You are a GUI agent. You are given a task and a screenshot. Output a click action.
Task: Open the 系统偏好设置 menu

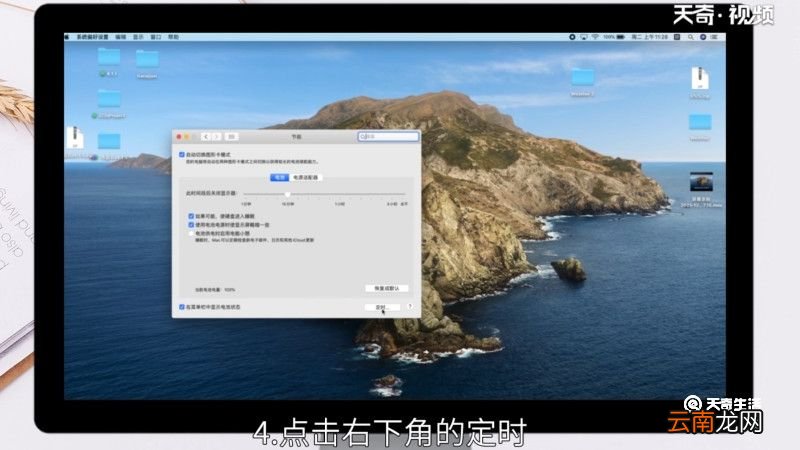coord(92,37)
